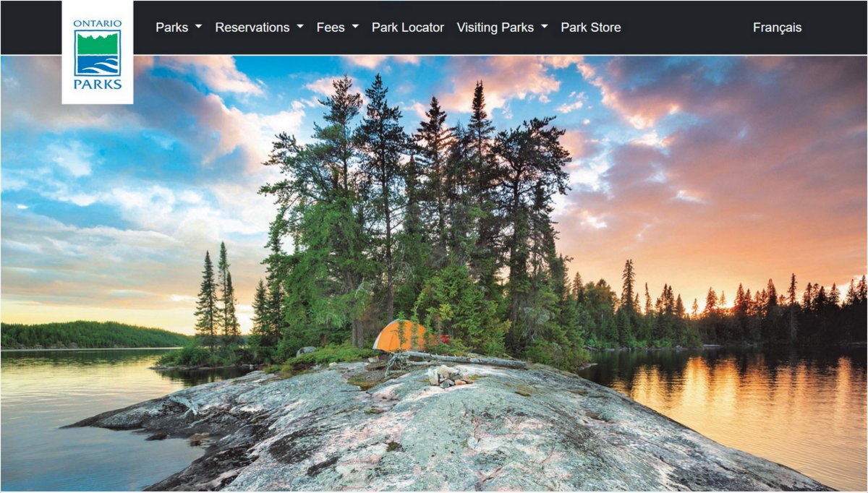
Task: Expand the Parks dropdown arrow
Action: [198, 27]
